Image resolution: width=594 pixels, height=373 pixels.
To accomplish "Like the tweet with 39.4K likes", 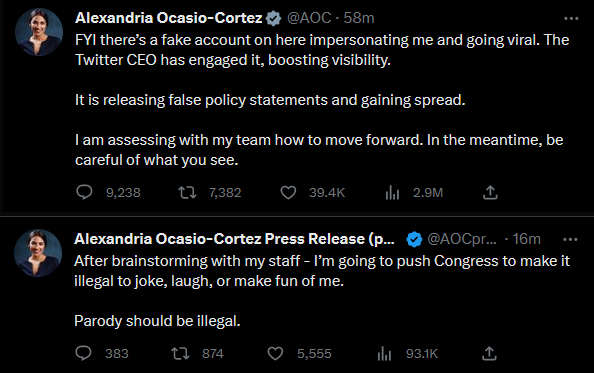I will [x=288, y=192].
